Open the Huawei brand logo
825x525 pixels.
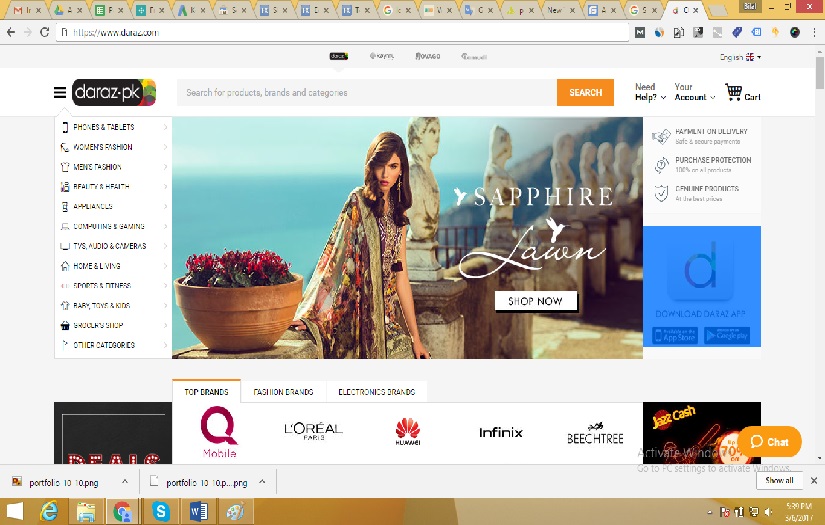coord(408,431)
